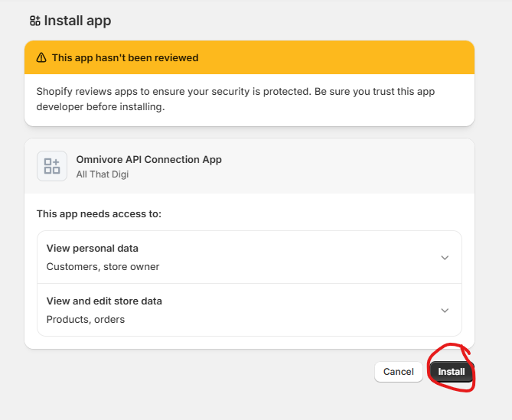Click the Omnivore API Connection App icon

click(x=52, y=166)
